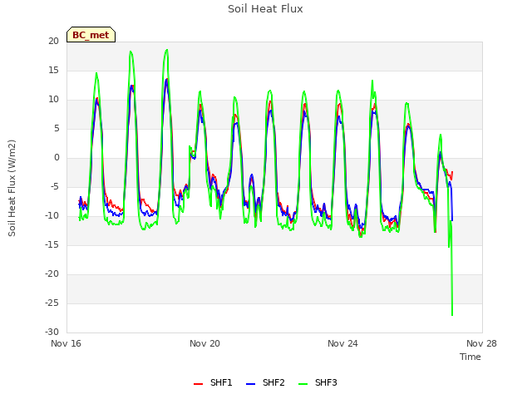This screenshot has height=399, width=532.
Task: Click the 10 y-axis tick label
Action: click(53, 100)
